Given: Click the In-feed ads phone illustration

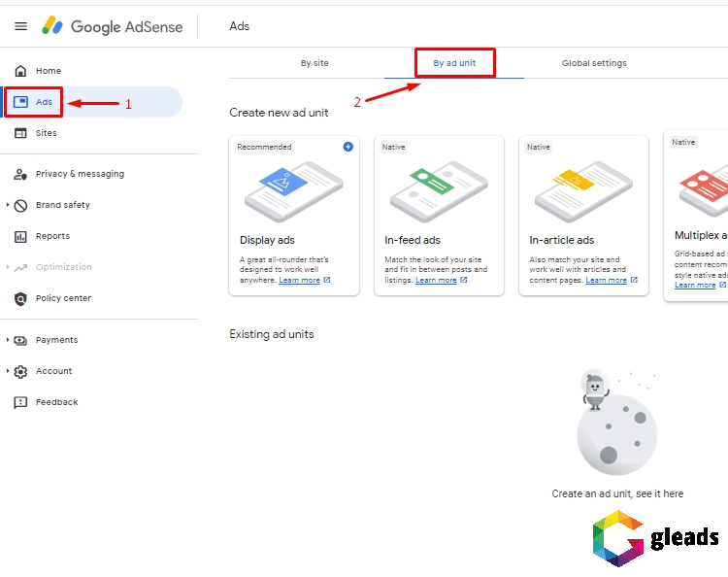Looking at the screenshot, I should [x=439, y=191].
